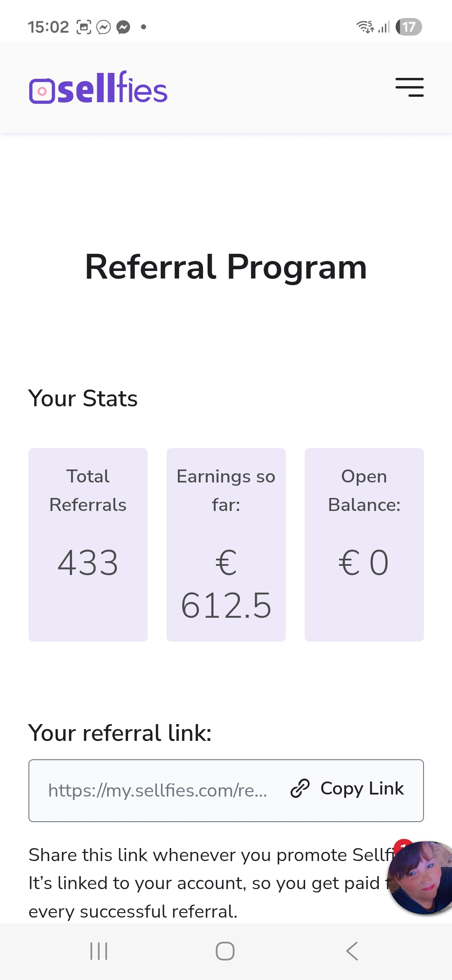452x980 pixels.
Task: Select the referral link URL field
Action: pyautogui.click(x=157, y=790)
